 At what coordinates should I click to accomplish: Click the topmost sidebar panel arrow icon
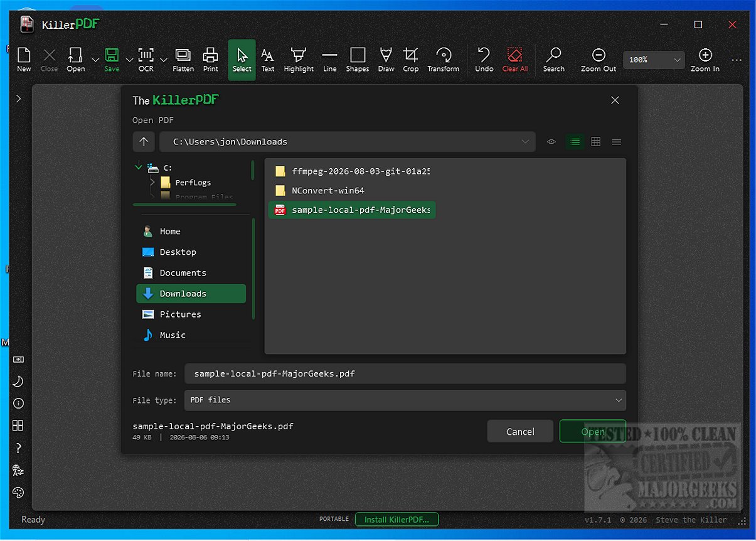click(18, 360)
